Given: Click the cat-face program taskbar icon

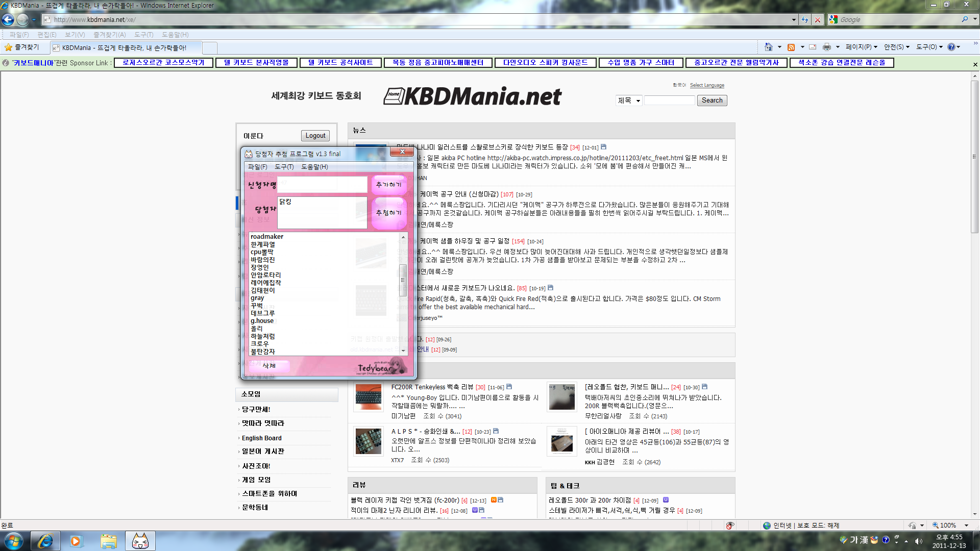Looking at the screenshot, I should pyautogui.click(x=140, y=541).
